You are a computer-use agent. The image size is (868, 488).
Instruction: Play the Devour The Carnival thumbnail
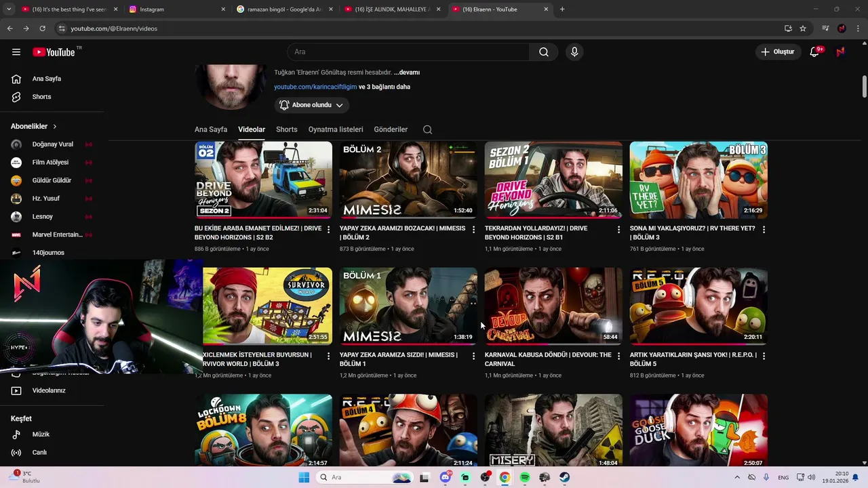pyautogui.click(x=553, y=306)
